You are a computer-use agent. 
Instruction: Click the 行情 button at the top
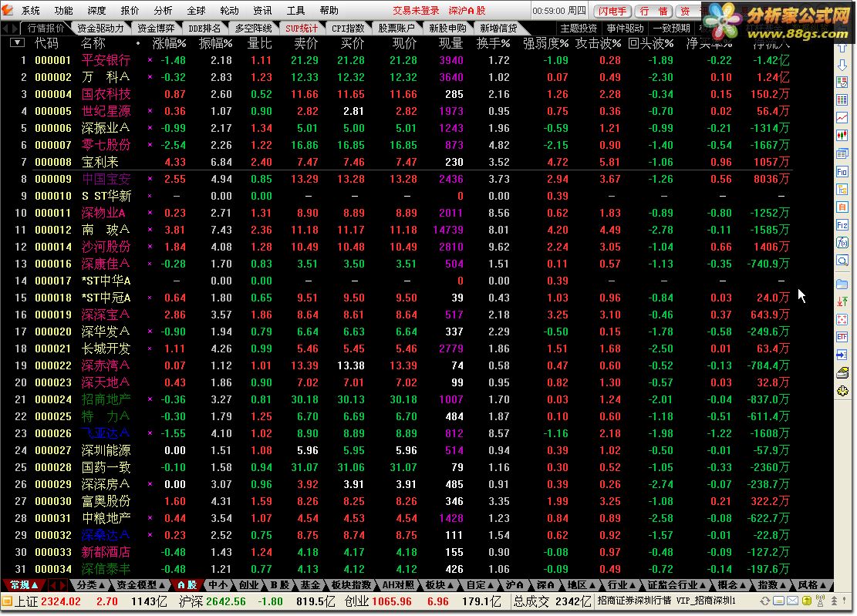pyautogui.click(x=653, y=11)
